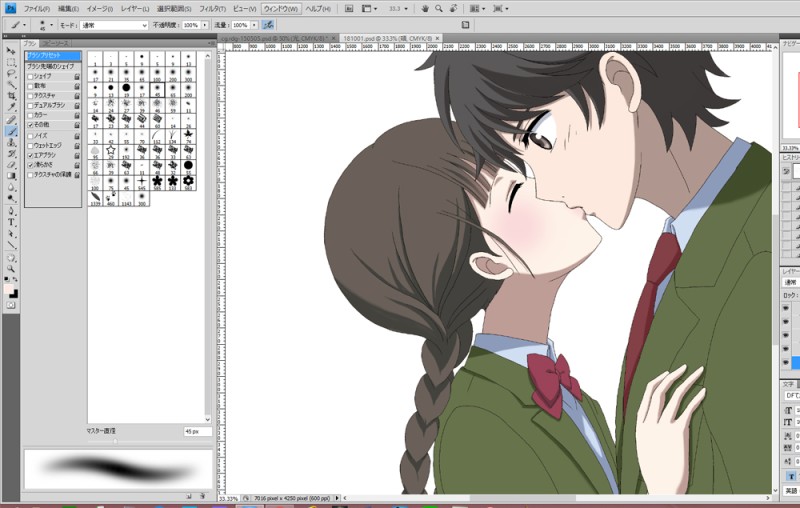Select the Crop tool

click(11, 96)
